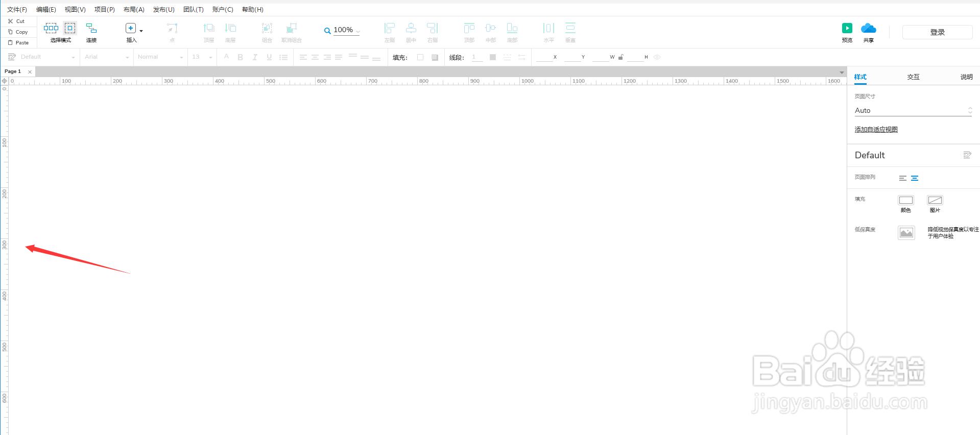Viewport: 980px width, 435px height.
Task: Click the text color A icon
Action: pyautogui.click(x=226, y=57)
